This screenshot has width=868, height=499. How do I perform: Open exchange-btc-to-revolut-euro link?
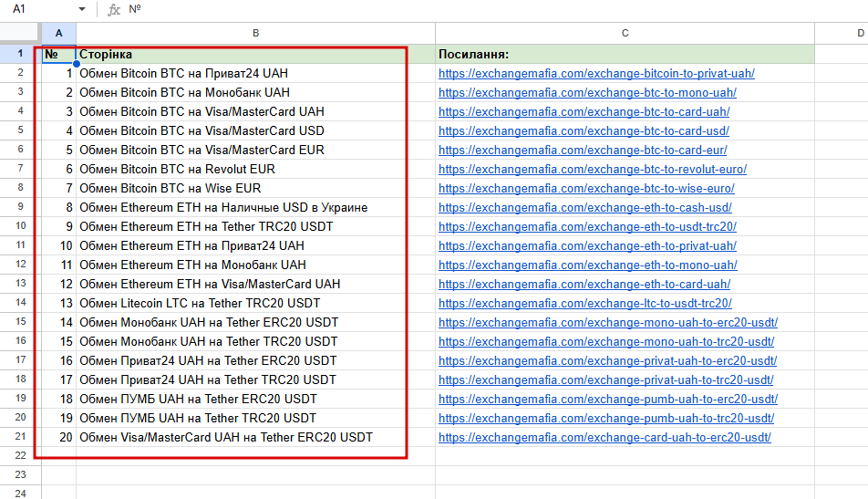tap(593, 170)
